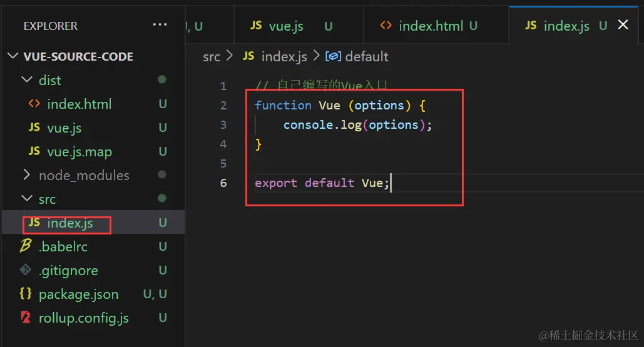
Task: Click the JS icon beside vue.js.map
Action: point(34,151)
